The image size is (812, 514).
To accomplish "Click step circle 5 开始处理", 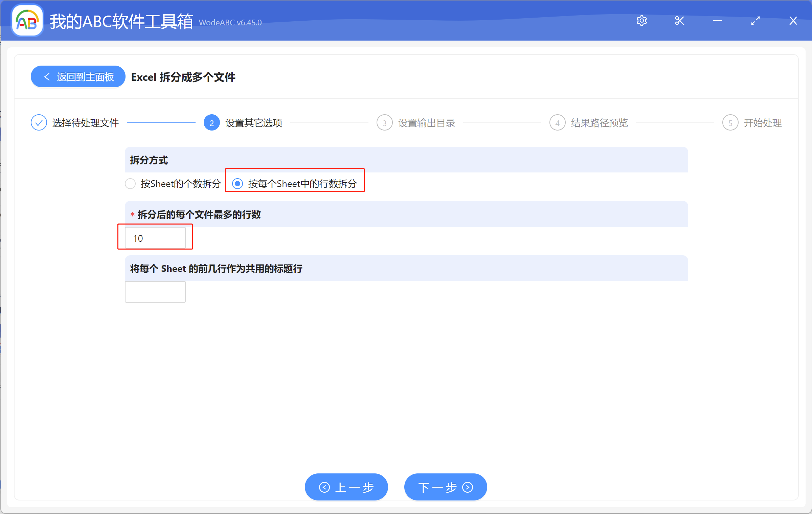I will pos(730,122).
